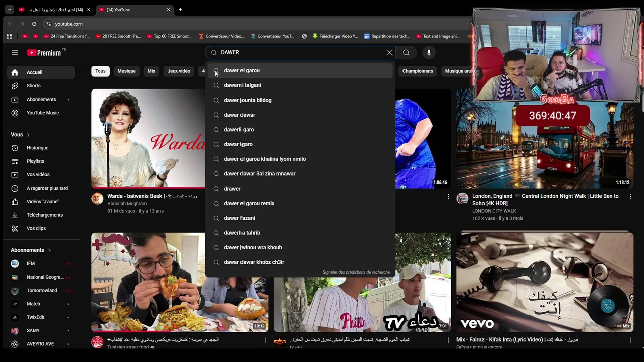
Task: Open the AVEYRO AVE channel subscription
Action: (41, 344)
